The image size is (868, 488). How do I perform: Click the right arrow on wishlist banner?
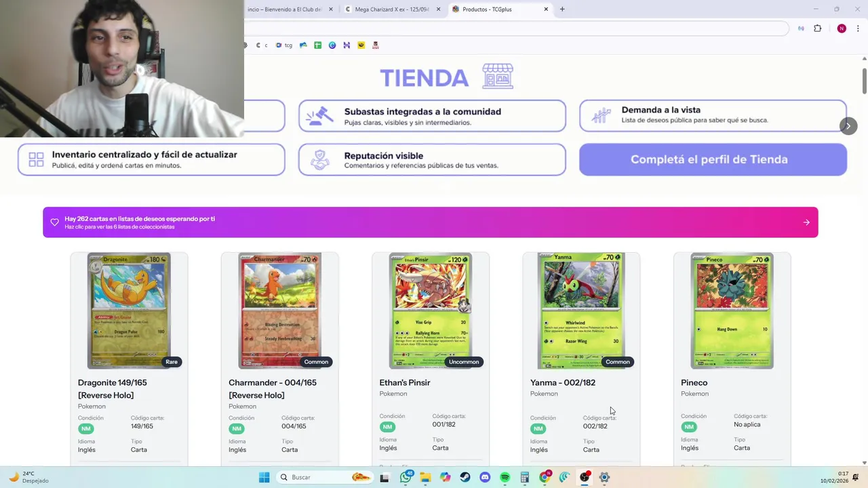(x=806, y=222)
